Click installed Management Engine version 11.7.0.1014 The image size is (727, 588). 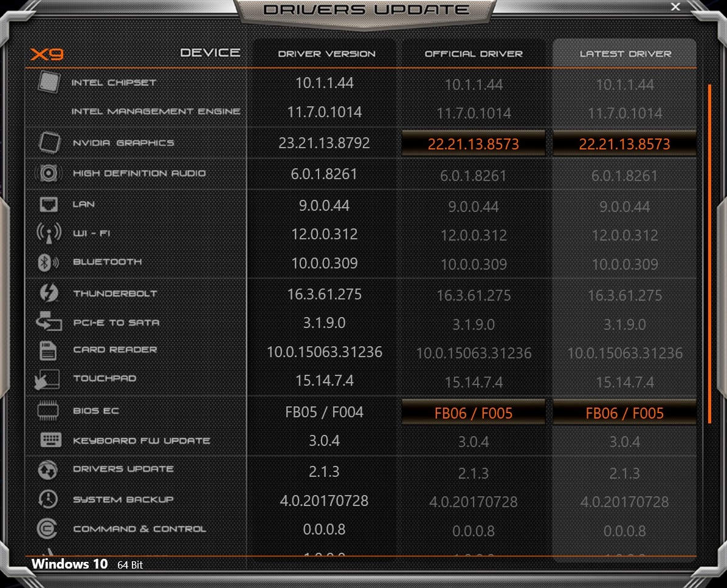tap(324, 112)
